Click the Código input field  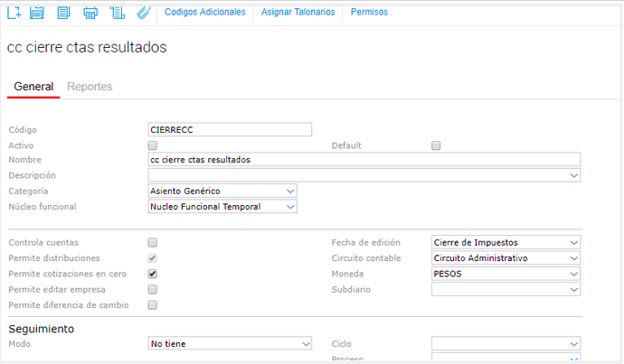click(x=230, y=129)
